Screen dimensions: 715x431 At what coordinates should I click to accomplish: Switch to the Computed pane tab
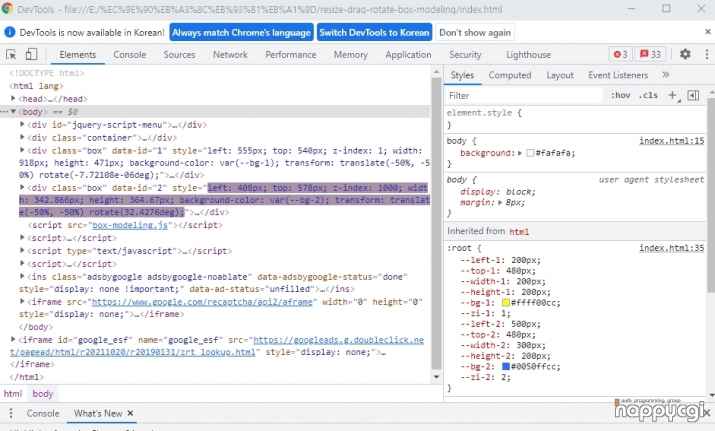[x=510, y=75]
